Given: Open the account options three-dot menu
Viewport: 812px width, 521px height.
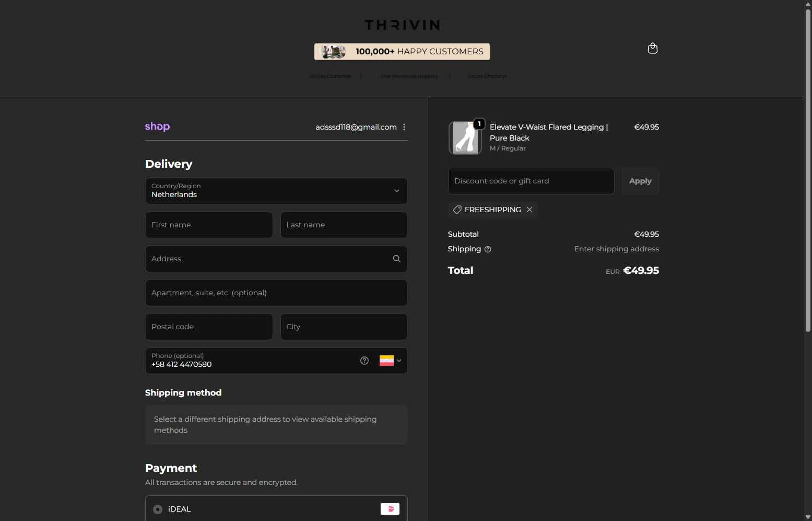Looking at the screenshot, I should pyautogui.click(x=404, y=127).
